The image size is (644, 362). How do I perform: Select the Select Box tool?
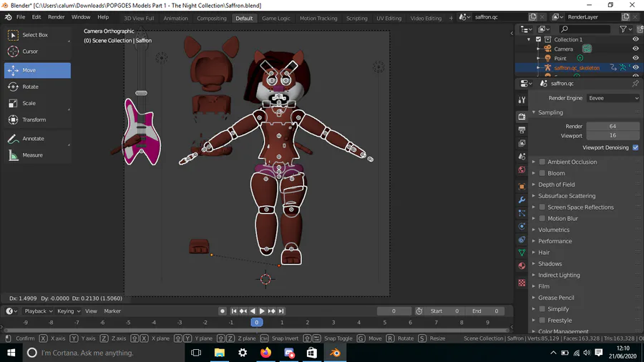click(37, 35)
